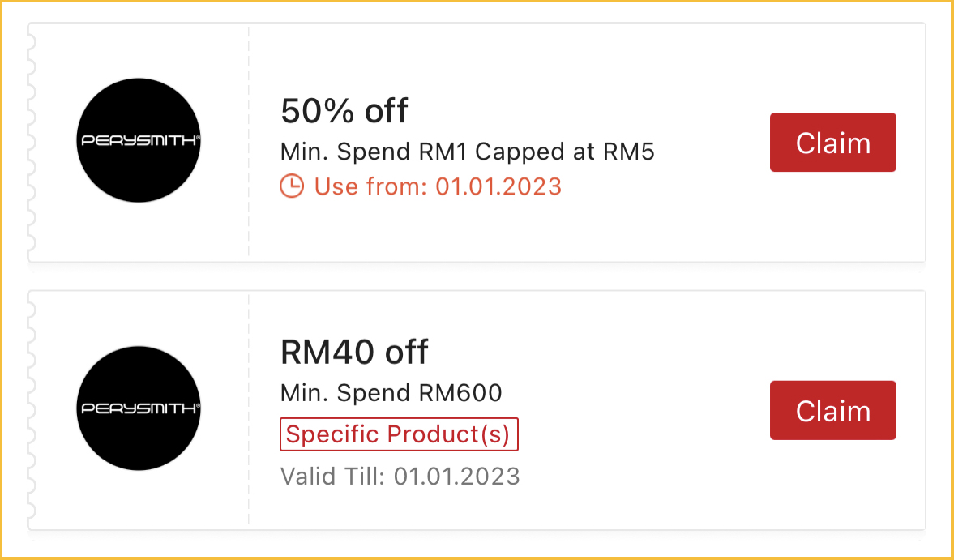Select the RM40 off voucher title
954x560 pixels.
tap(353, 353)
